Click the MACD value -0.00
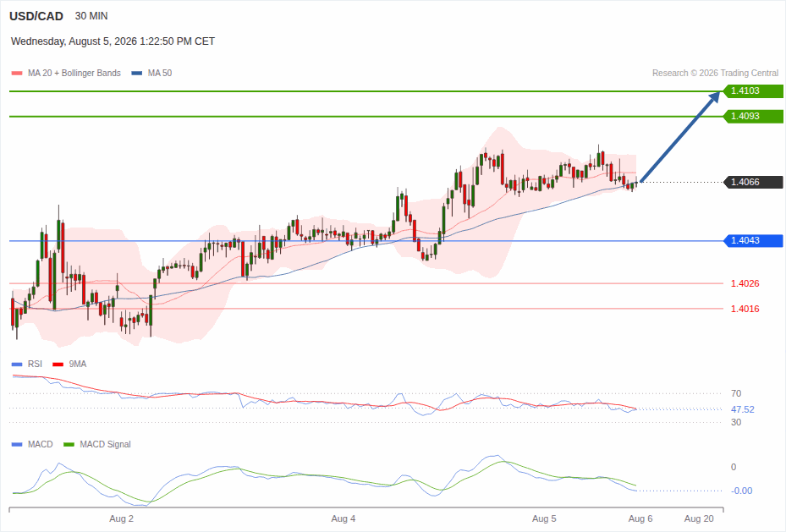 [x=741, y=491]
